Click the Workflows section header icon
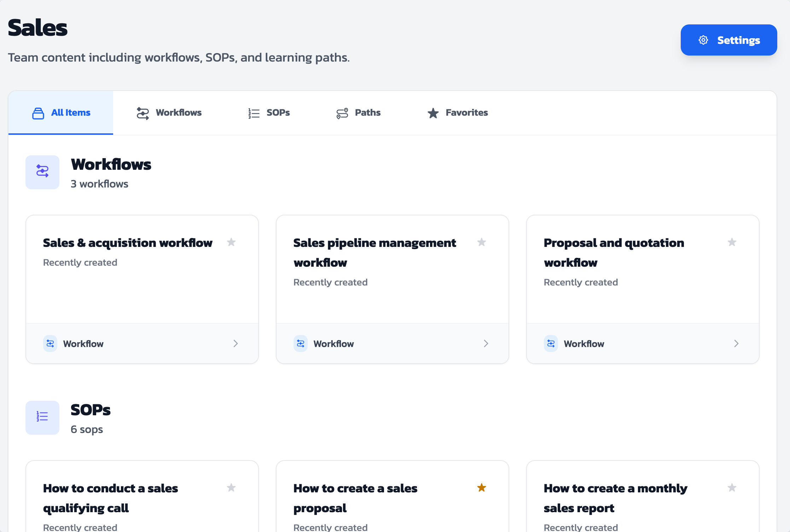790x532 pixels. click(x=42, y=172)
